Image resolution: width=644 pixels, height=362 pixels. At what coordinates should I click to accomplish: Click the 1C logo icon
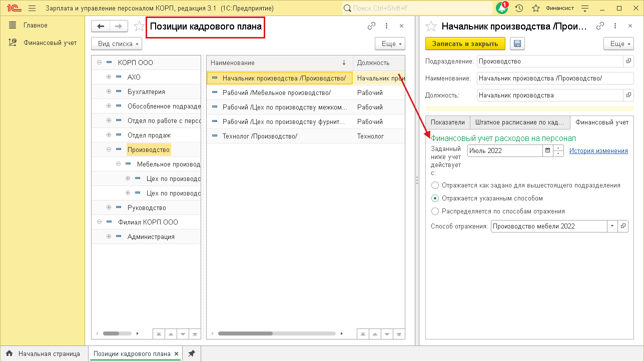[x=13, y=8]
